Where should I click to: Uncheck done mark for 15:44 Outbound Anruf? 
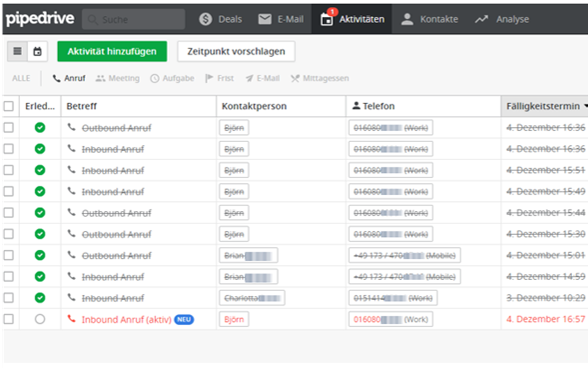[x=40, y=213]
